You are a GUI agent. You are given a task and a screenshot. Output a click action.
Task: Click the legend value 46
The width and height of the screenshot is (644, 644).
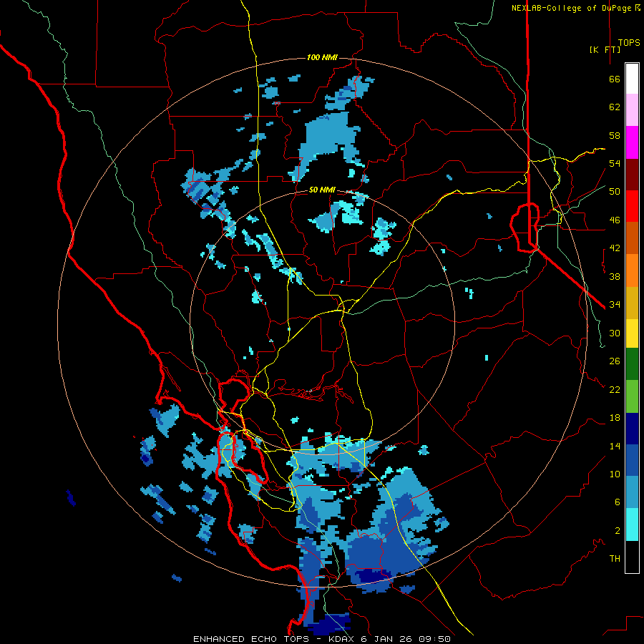click(x=615, y=220)
